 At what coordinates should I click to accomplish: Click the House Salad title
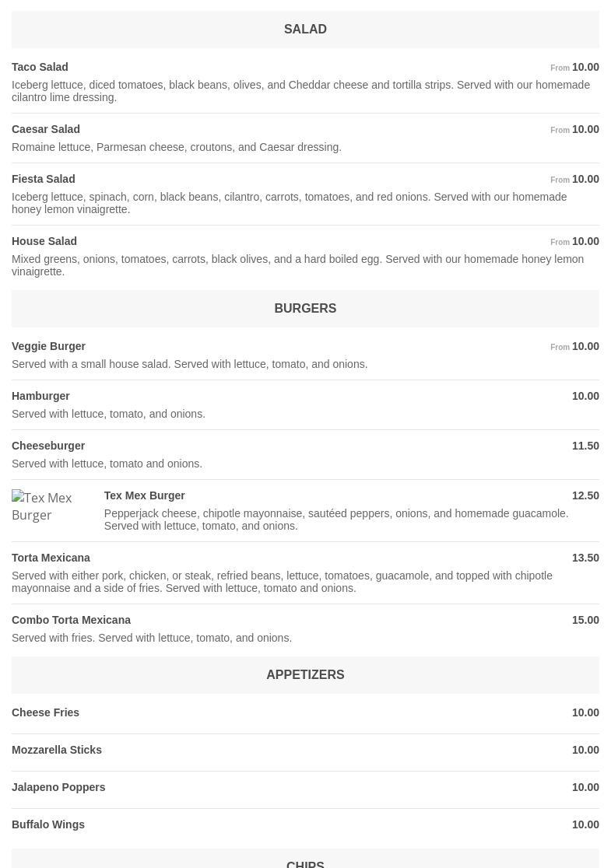tap(44, 241)
